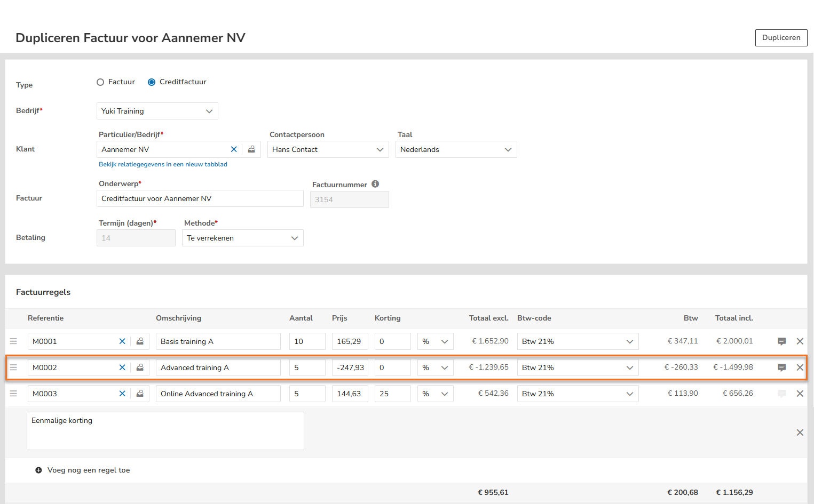Click the Totaal incl. value € -1.499,98

point(733,367)
